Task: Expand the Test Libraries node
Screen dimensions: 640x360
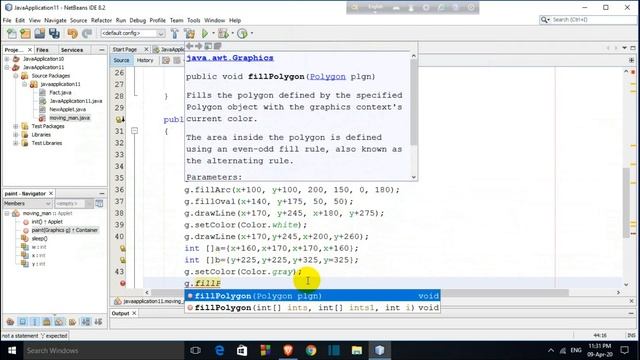Action: click(x=16, y=143)
